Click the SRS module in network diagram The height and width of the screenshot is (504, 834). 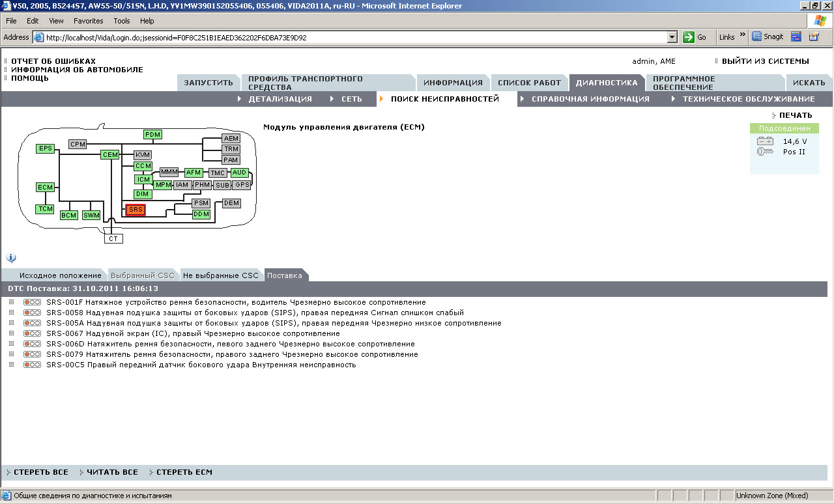[136, 210]
